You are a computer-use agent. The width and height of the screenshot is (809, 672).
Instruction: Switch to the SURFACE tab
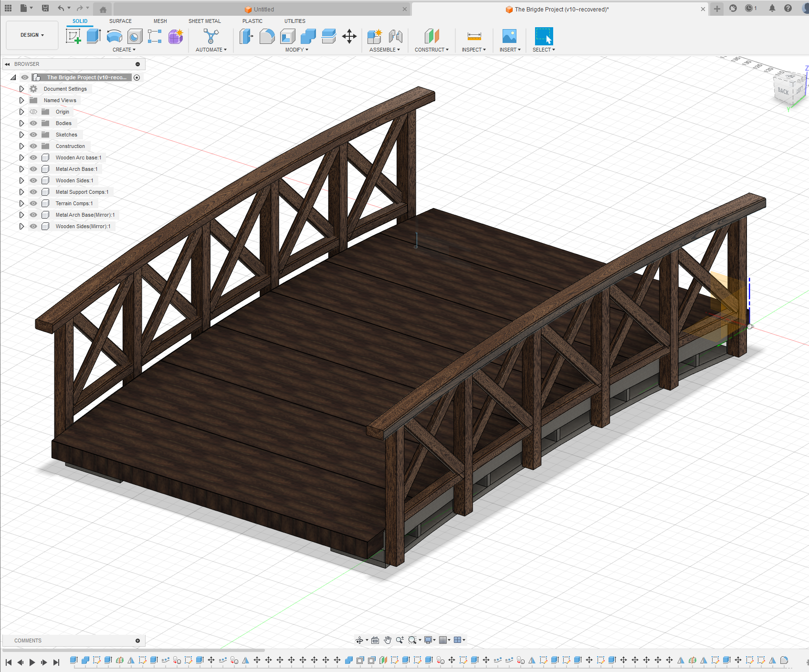coord(120,21)
